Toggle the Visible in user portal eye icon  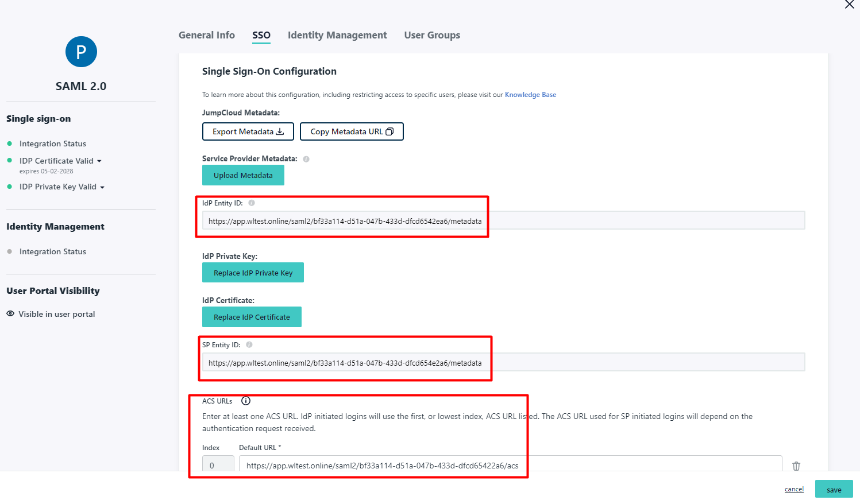(x=10, y=313)
